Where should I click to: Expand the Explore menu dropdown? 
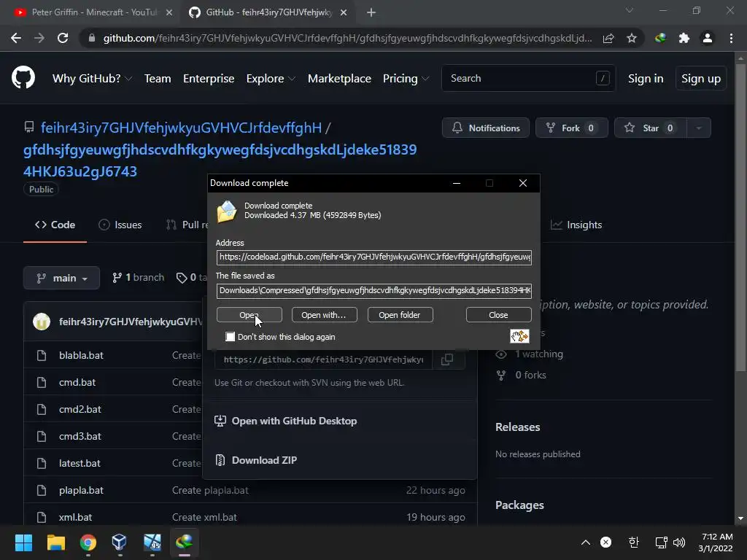pos(271,79)
